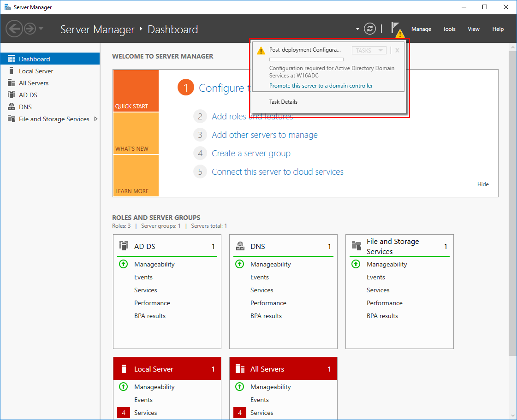
Task: Click the scrollbar down arrow
Action: 513,416
